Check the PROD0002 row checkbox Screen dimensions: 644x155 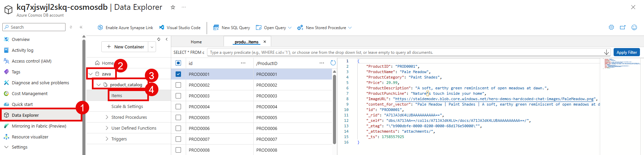[178, 85]
